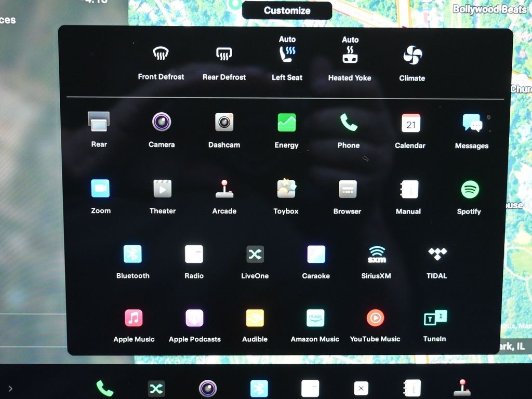Tap the white X icon in bottom dock
The height and width of the screenshot is (399, 532).
coord(361,389)
